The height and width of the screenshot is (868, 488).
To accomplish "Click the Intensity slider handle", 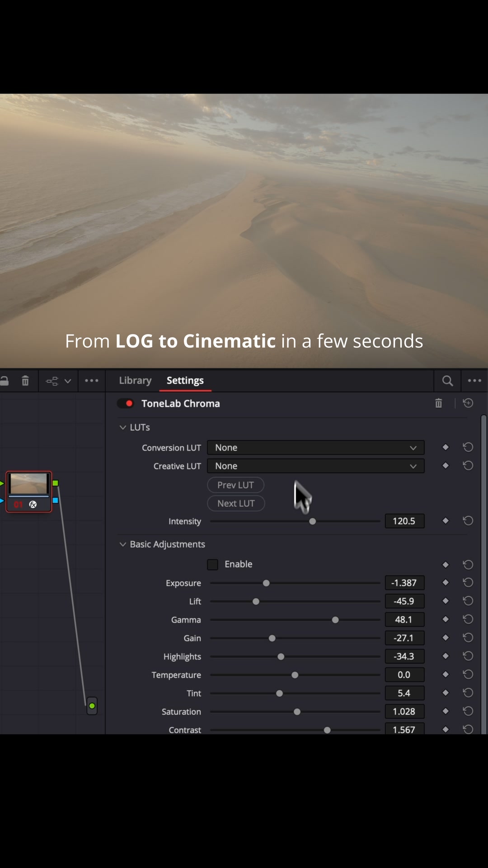I will (x=313, y=521).
